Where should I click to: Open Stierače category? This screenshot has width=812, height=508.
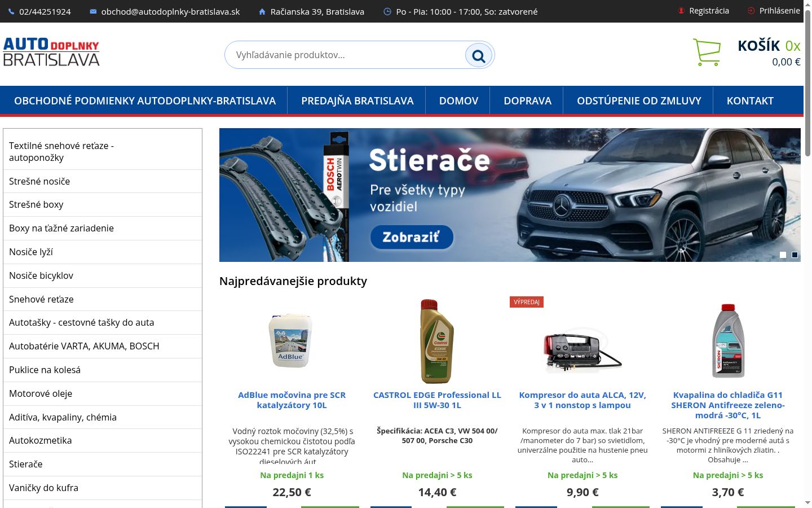coord(103,464)
